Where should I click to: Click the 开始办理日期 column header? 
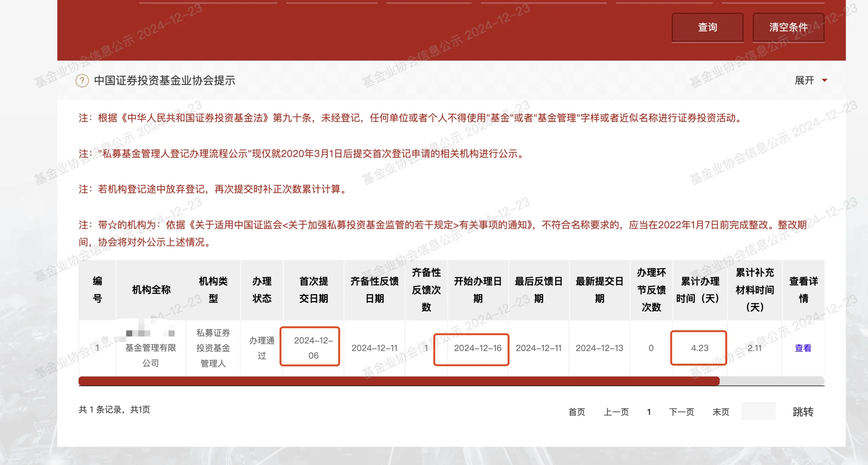coord(478,290)
